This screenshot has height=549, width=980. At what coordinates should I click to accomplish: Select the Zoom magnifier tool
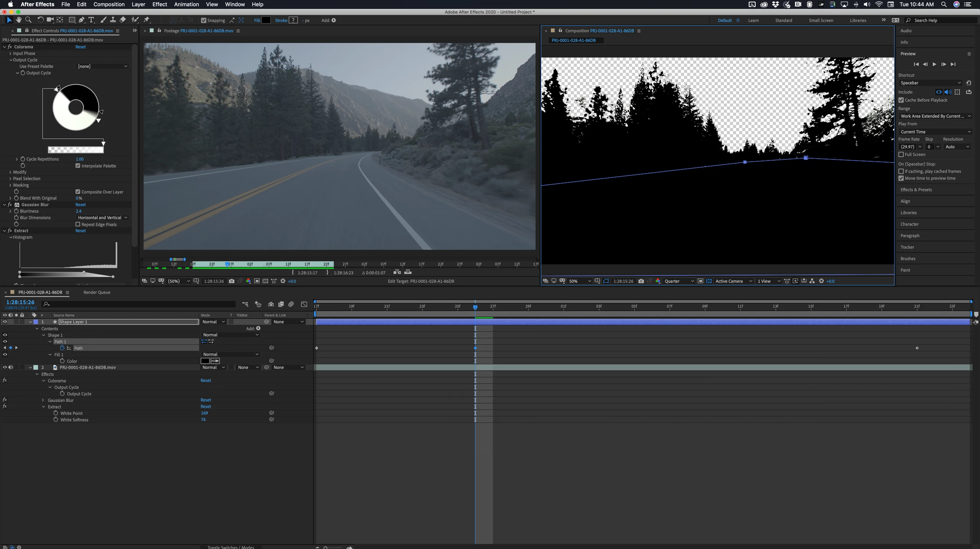[x=28, y=20]
